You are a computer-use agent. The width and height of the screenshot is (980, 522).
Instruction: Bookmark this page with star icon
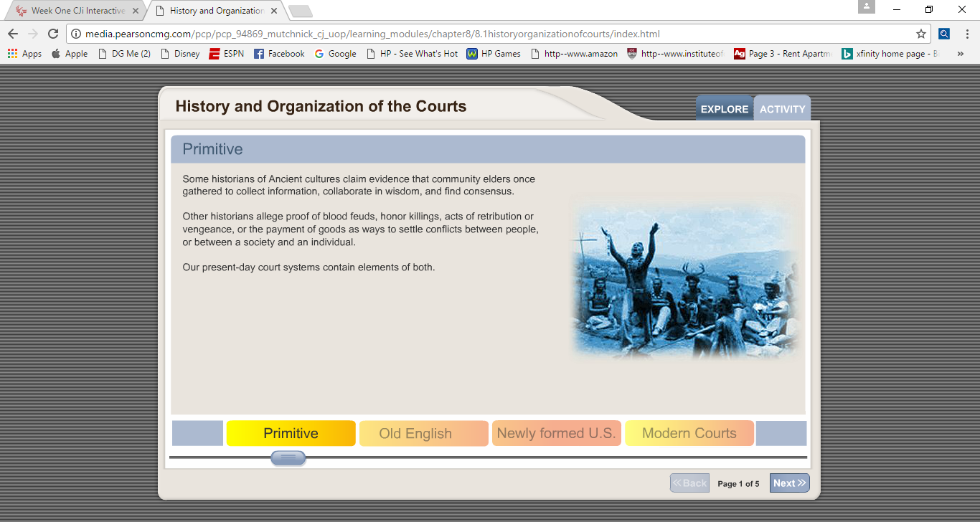click(920, 34)
